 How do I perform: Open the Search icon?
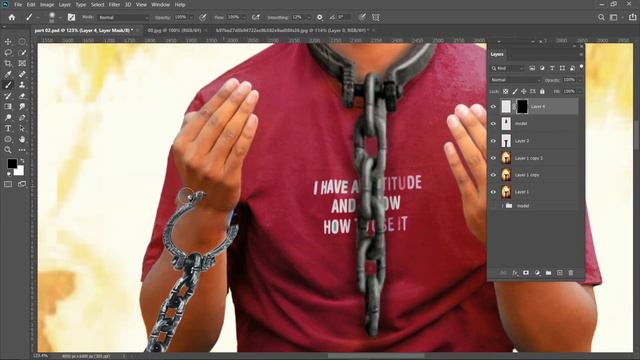pos(601,17)
